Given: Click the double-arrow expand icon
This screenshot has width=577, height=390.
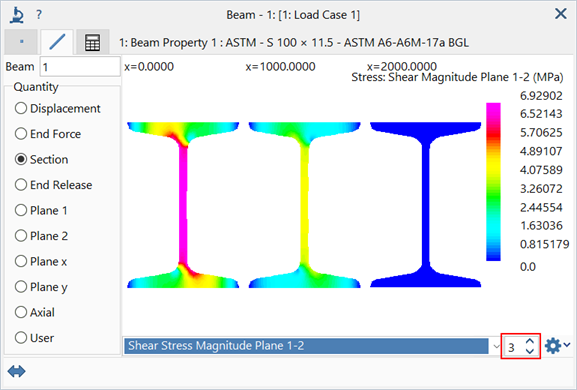Looking at the screenshot, I should point(17,371).
